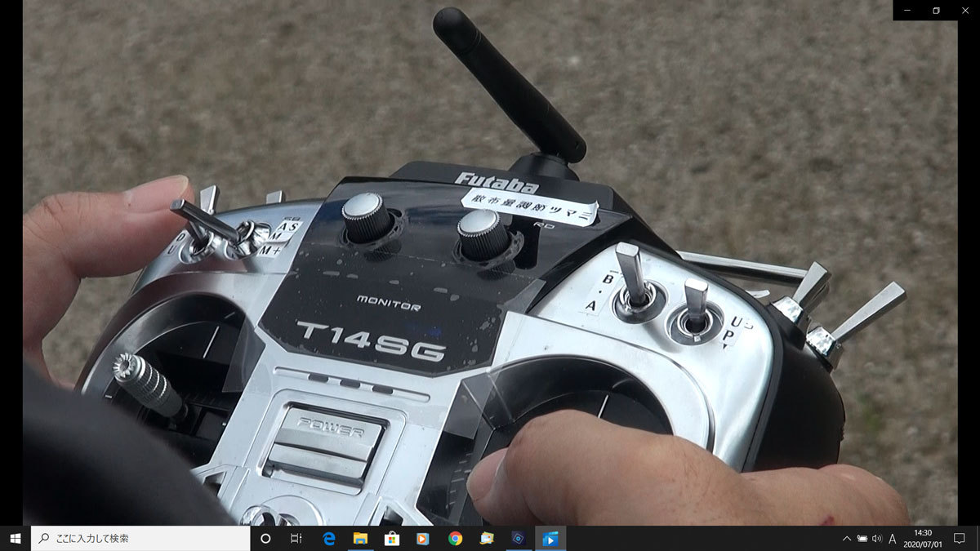
Task: Launch Microsoft Edge from the taskbar
Action: coord(329,539)
